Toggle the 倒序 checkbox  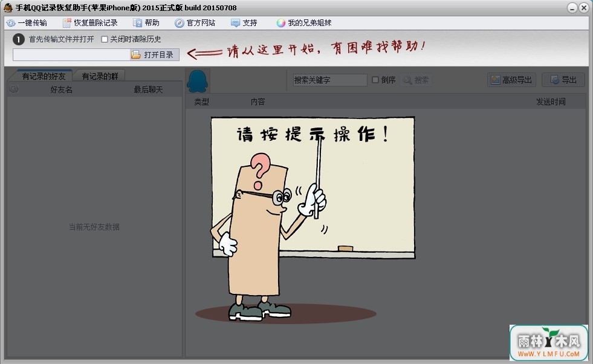[375, 80]
